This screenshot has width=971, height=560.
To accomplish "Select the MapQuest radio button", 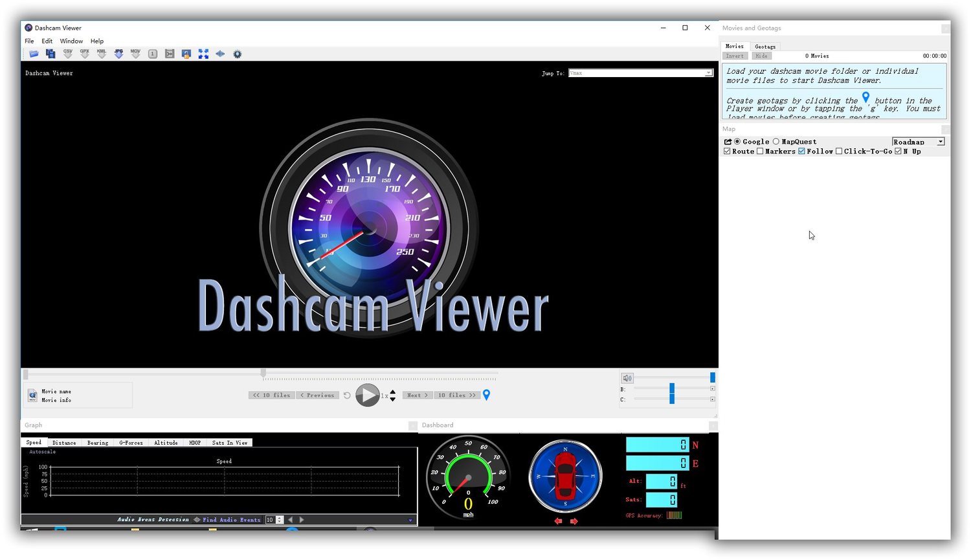I will (776, 142).
